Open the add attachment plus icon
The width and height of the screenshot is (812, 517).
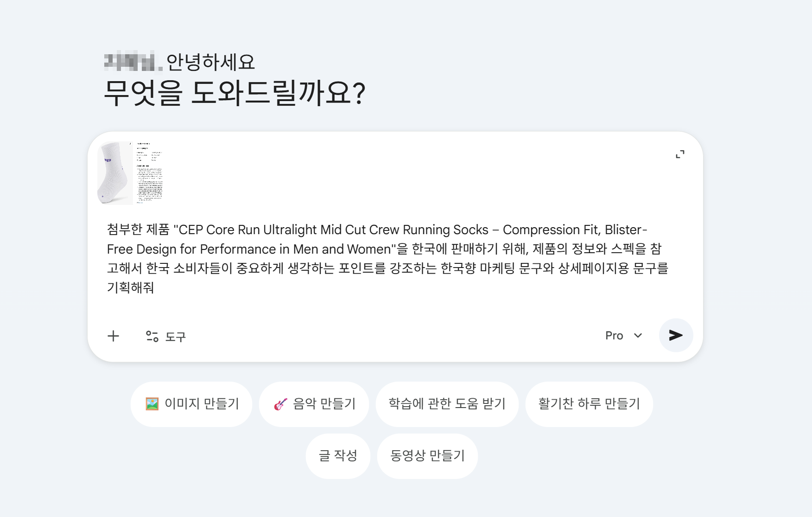coord(113,336)
